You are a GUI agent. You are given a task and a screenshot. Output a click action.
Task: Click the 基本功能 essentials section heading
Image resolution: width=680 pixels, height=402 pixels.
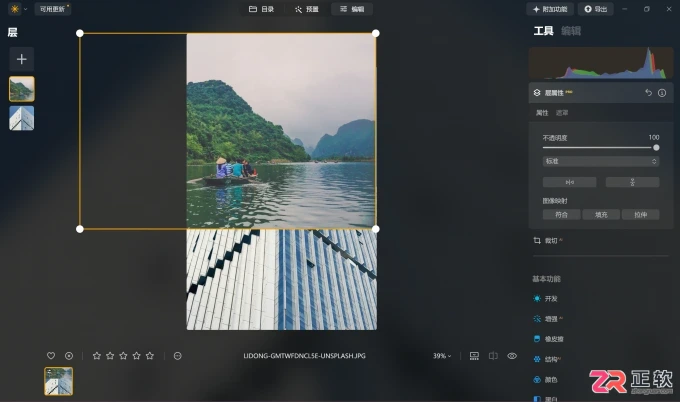coord(546,279)
